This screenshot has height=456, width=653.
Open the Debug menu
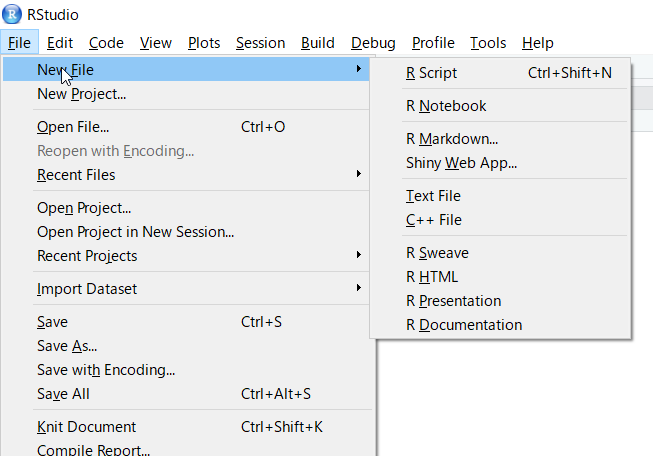(373, 43)
